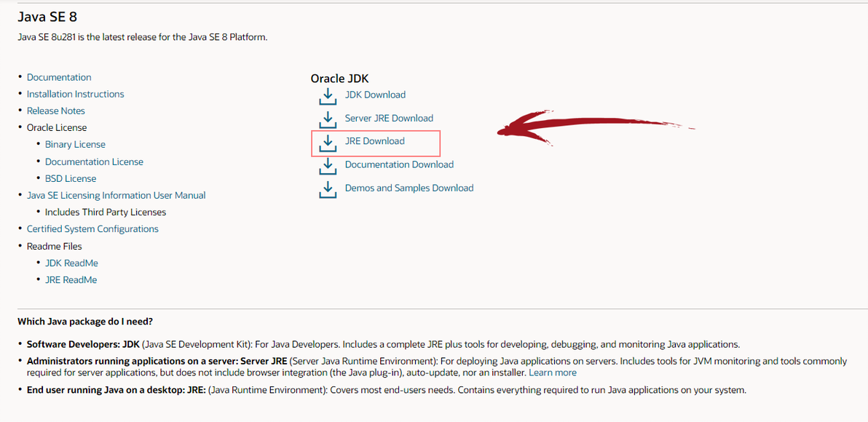This screenshot has height=422, width=868.
Task: Click the Java SE 8 heading
Action: pos(47,17)
